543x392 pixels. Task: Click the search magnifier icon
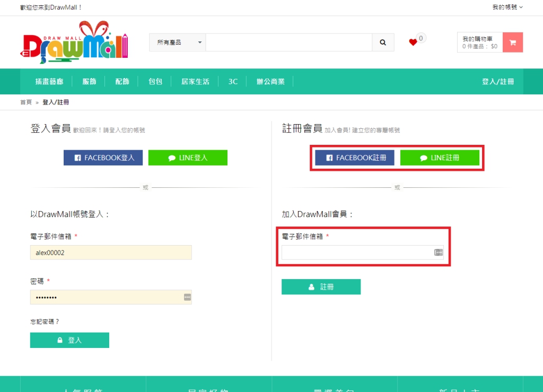[x=383, y=42]
